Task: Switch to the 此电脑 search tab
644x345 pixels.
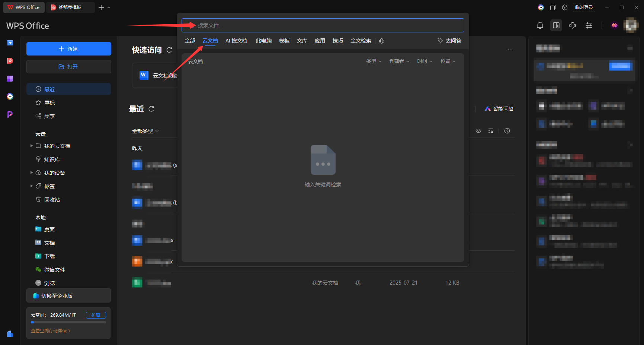Action: tap(264, 41)
